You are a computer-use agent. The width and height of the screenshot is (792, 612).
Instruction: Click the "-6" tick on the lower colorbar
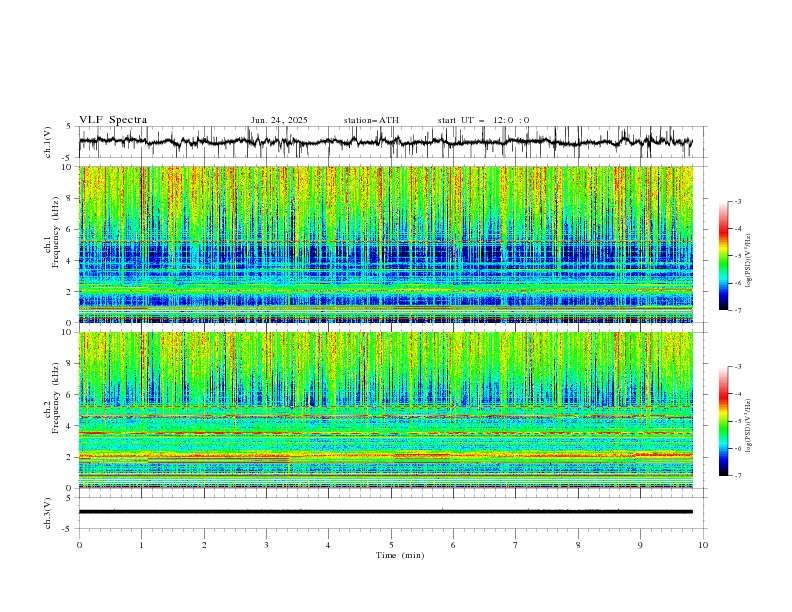point(738,448)
